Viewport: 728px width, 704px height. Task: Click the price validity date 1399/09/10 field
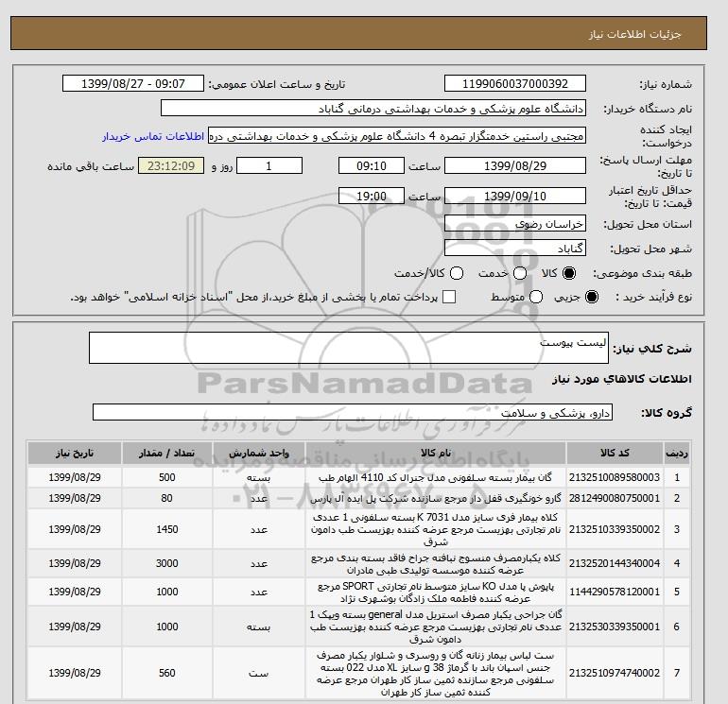[x=515, y=196]
